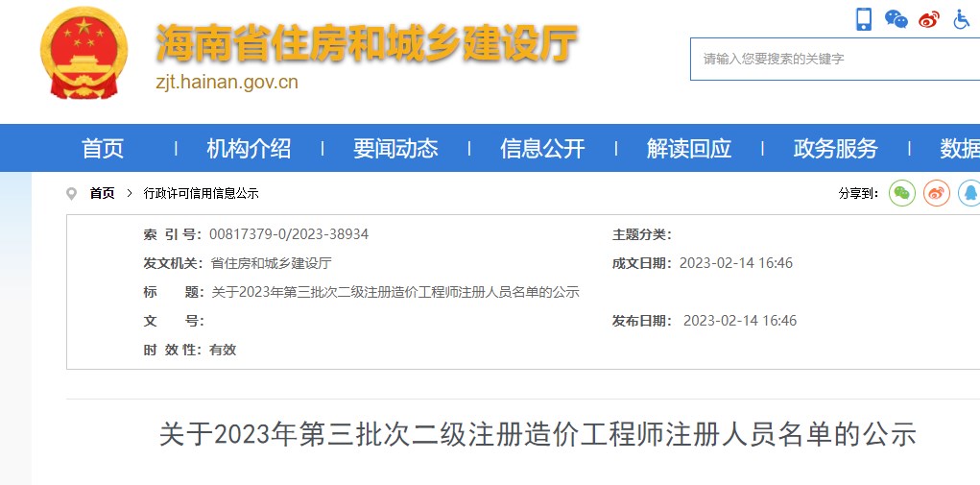Click the location pin breadcrumb icon

coord(71,194)
